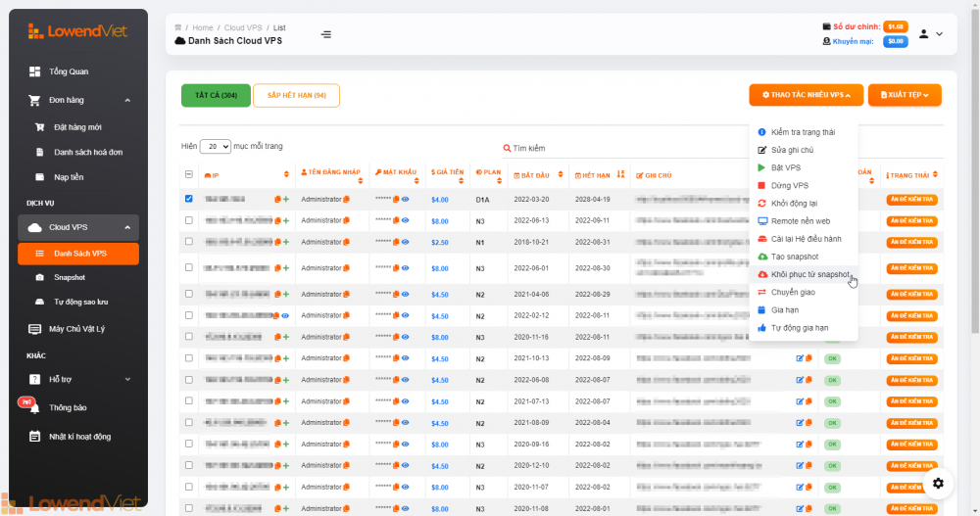Reveal password in the 2022-03-20 row
The width and height of the screenshot is (980, 516).
pyautogui.click(x=405, y=200)
